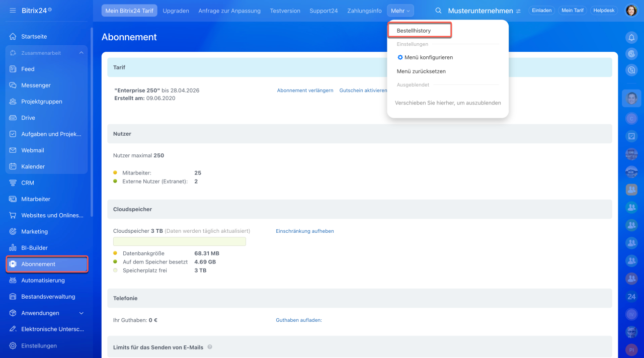
Task: Click the Marketing target icon
Action: click(x=13, y=232)
